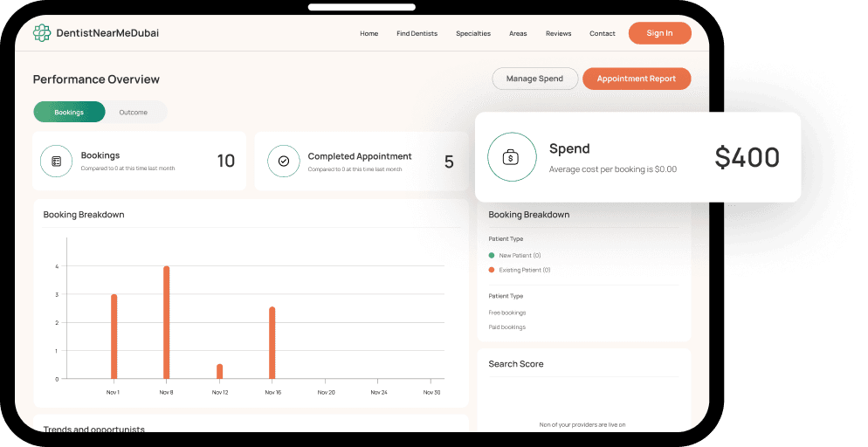868x447 pixels.
Task: Click the DentistNearMeDubai logo icon
Action: (42, 33)
